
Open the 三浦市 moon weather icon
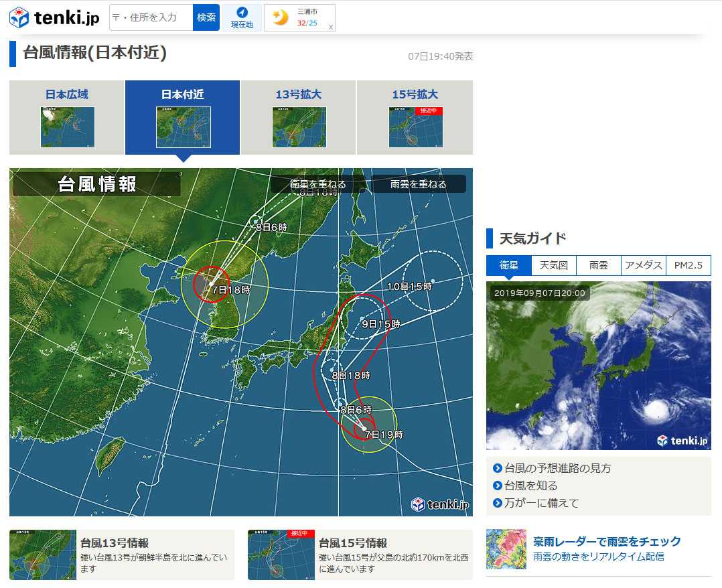click(280, 18)
